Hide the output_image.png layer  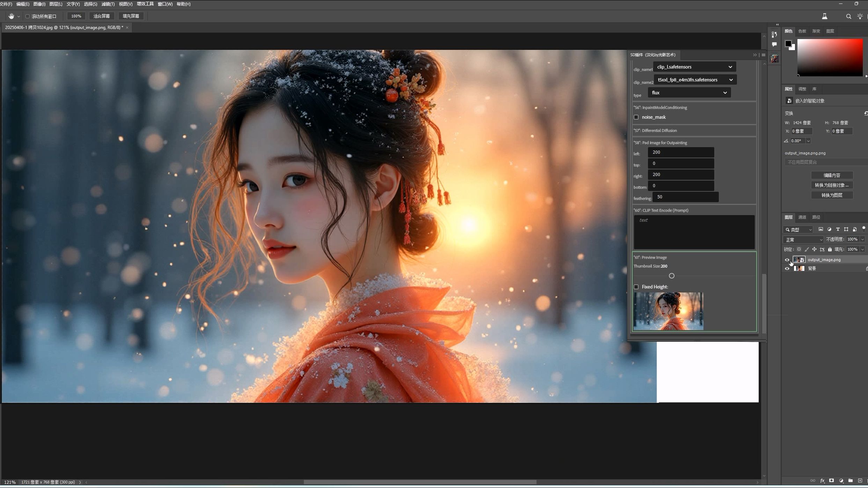click(x=787, y=260)
